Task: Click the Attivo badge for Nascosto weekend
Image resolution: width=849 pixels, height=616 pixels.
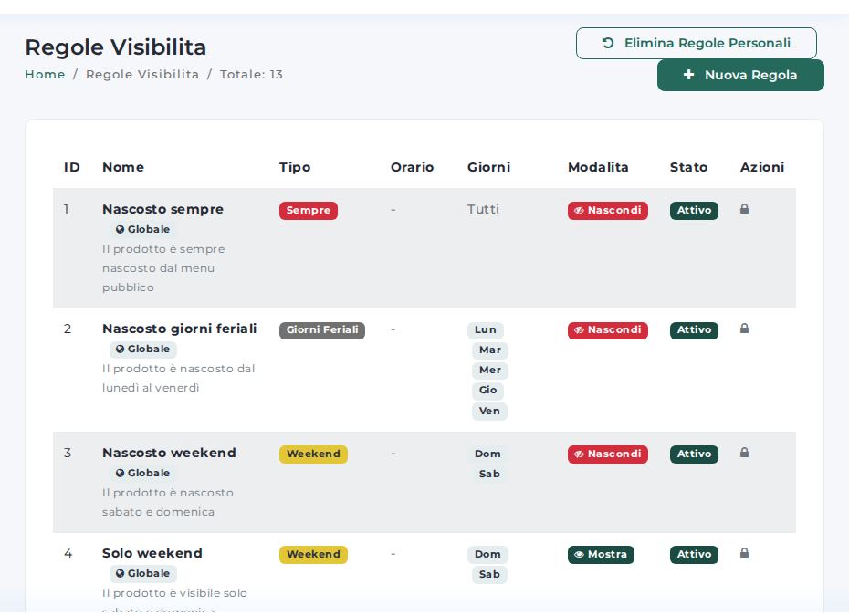Action: [694, 454]
